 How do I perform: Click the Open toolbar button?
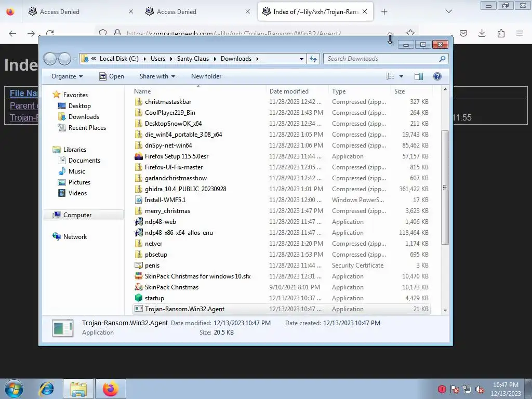coord(112,76)
